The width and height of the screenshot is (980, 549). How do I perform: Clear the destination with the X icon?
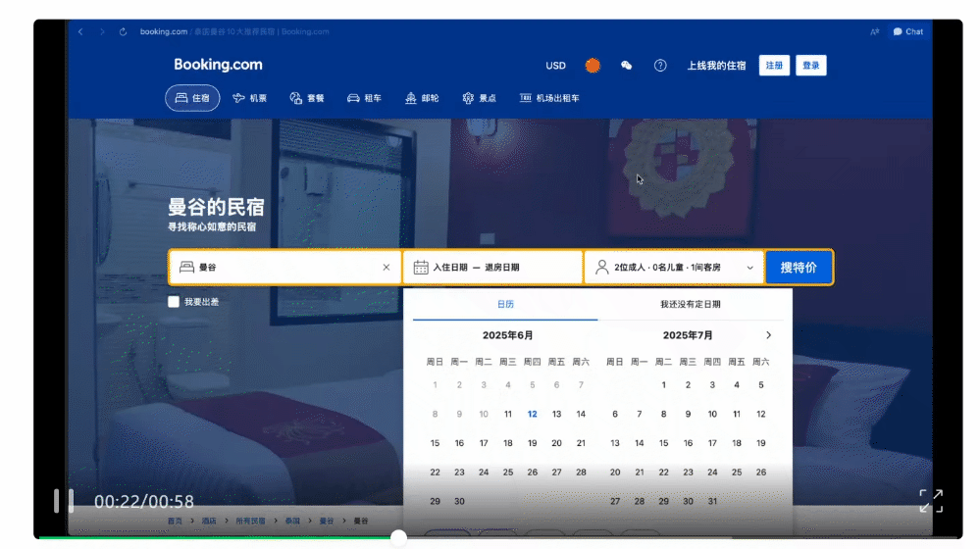pyautogui.click(x=387, y=268)
